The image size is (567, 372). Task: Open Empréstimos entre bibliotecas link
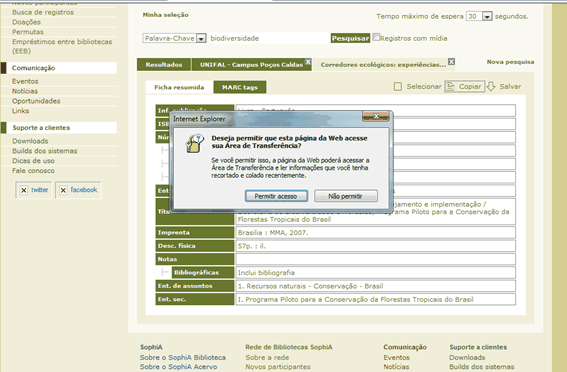62,46
